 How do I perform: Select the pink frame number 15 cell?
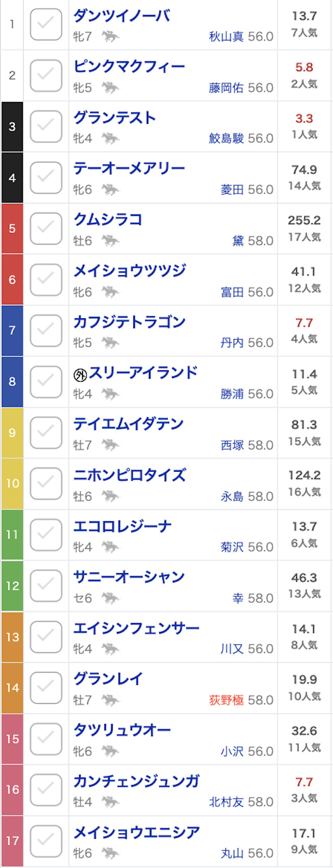(x=12, y=739)
